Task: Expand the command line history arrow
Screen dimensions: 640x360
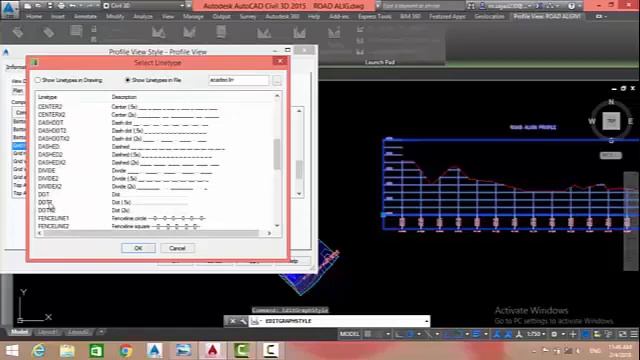Action: tap(426, 321)
